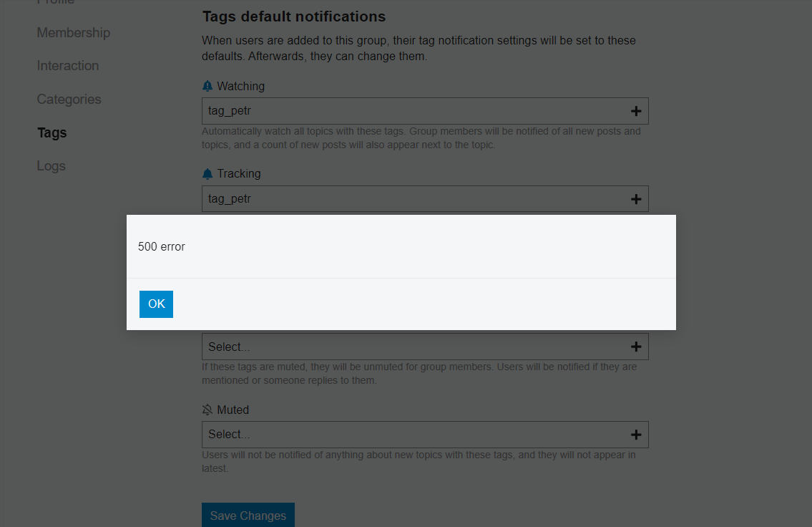Open the Muted tags Select dropdown

(425, 435)
